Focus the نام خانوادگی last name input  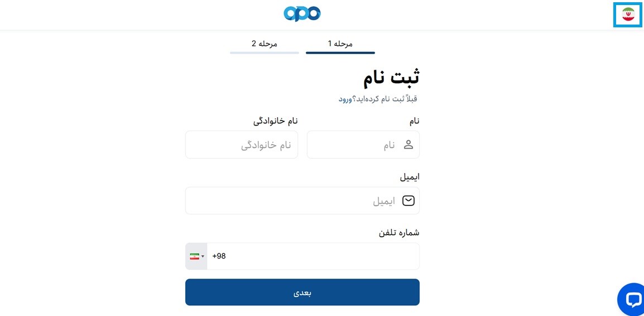(x=241, y=145)
